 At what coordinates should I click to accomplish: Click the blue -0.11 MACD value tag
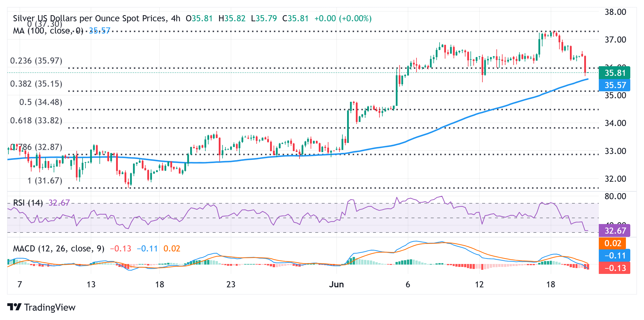pyautogui.click(x=614, y=256)
